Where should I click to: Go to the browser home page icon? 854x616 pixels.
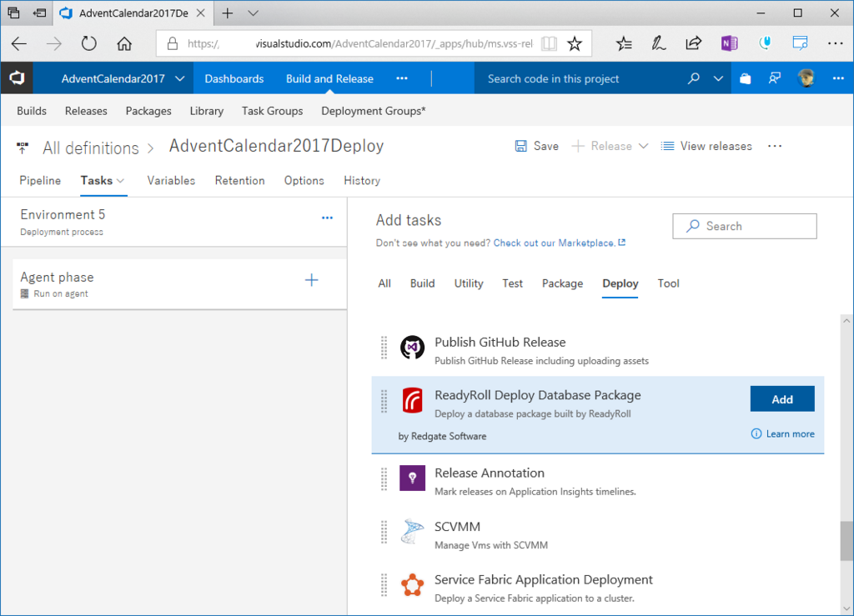pyautogui.click(x=124, y=43)
